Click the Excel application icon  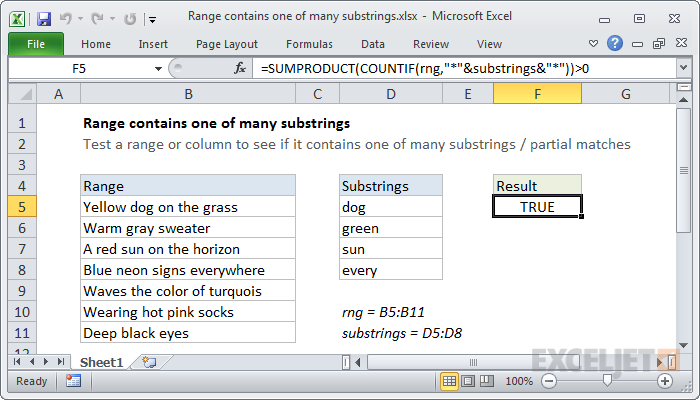point(17,19)
